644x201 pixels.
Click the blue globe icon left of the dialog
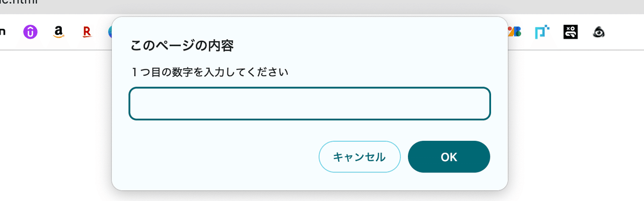tap(109, 32)
